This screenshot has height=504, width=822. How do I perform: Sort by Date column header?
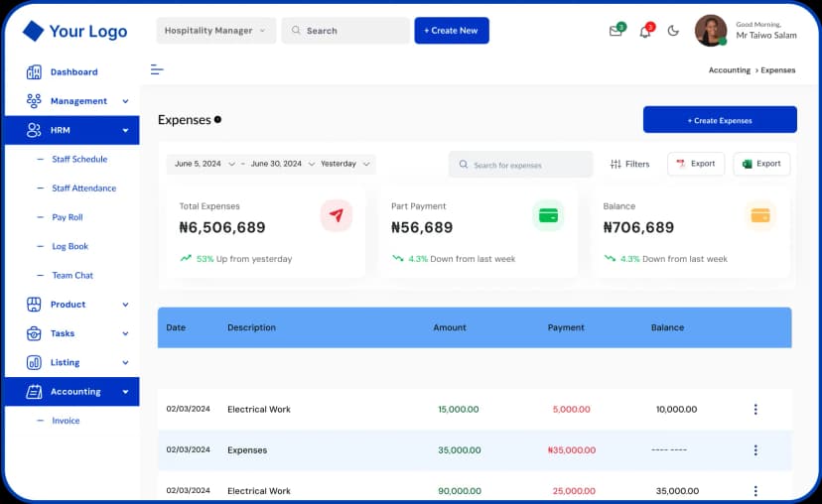[x=176, y=327]
